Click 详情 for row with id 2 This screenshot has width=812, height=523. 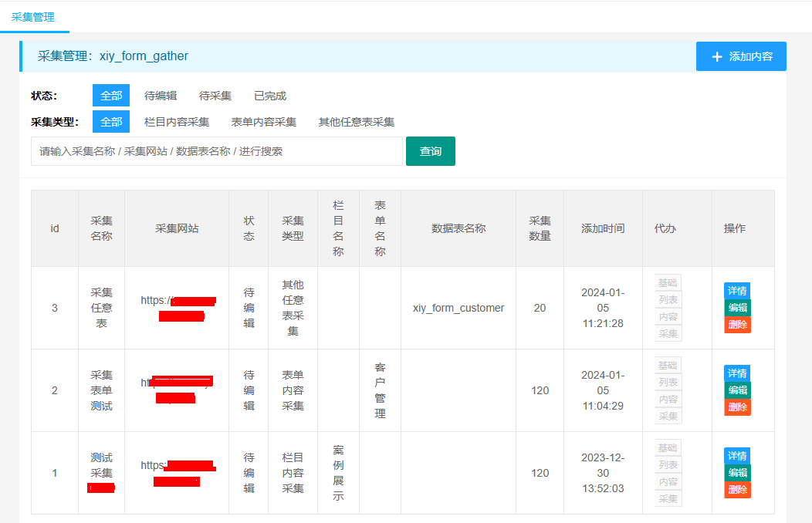[x=737, y=373]
